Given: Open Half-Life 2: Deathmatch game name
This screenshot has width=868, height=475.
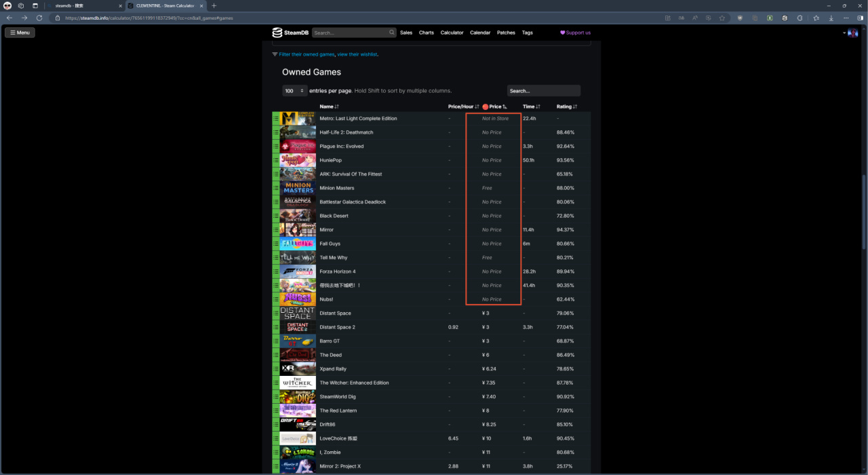Looking at the screenshot, I should (x=347, y=132).
